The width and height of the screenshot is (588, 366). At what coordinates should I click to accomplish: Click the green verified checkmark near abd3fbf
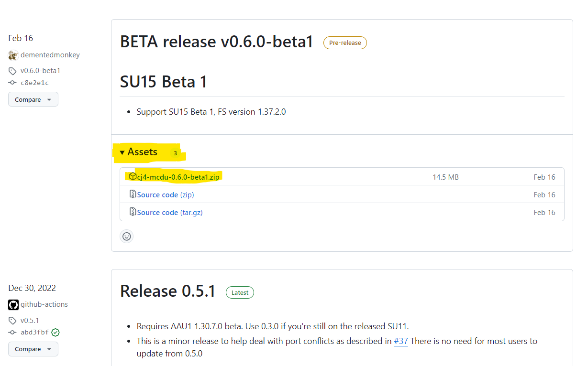(55, 332)
